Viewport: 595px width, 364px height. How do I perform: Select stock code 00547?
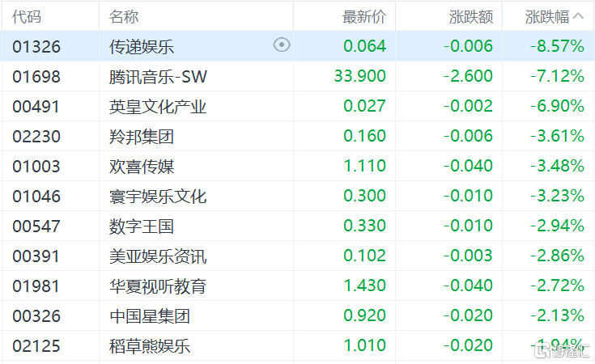click(36, 226)
